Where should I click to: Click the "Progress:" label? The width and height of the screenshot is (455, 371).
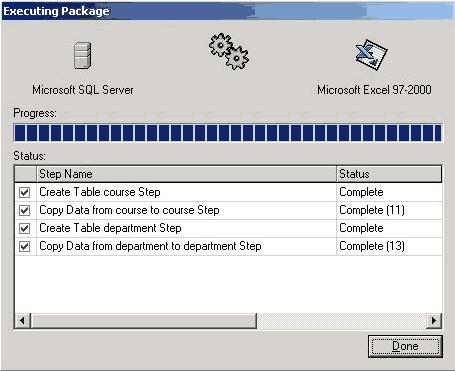coord(35,113)
